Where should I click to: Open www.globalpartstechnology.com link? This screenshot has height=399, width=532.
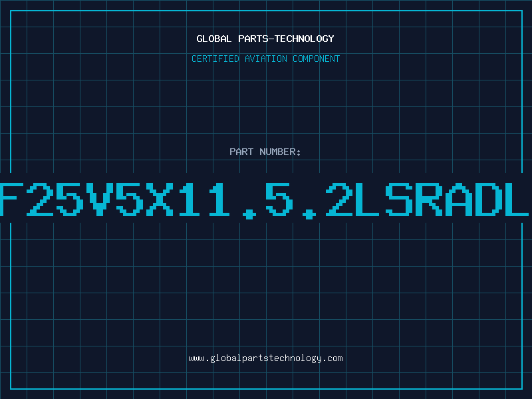265,358
